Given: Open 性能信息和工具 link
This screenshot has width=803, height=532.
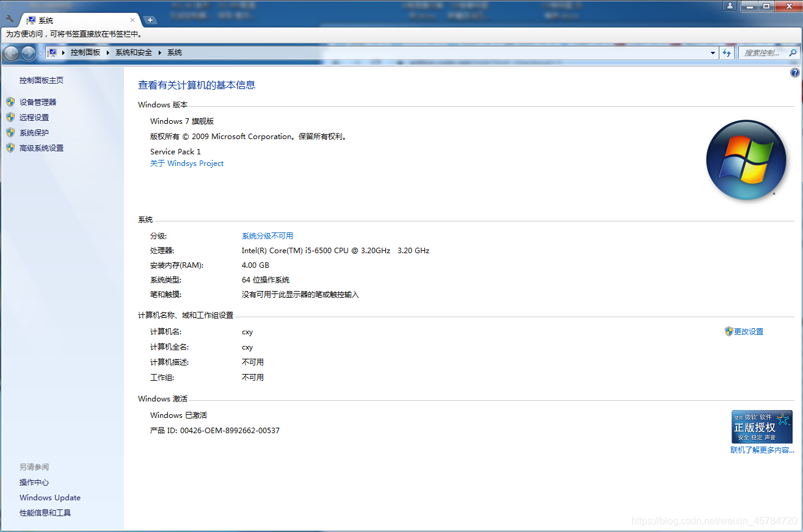Looking at the screenshot, I should tap(45, 513).
